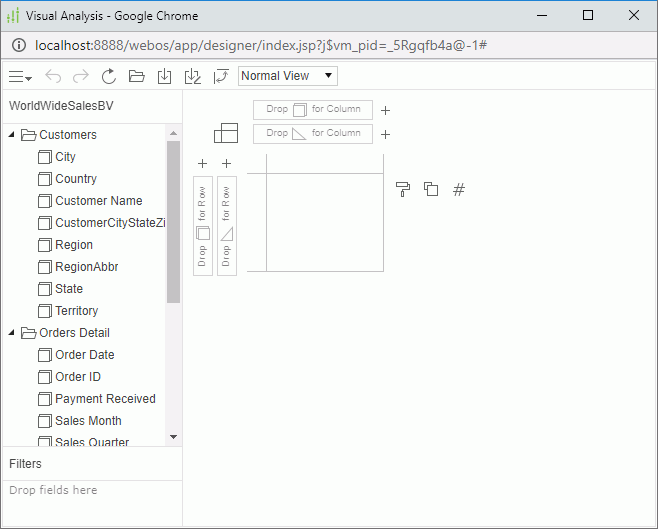The image size is (658, 529).
Task: Open the Normal View dropdown
Action: [288, 76]
